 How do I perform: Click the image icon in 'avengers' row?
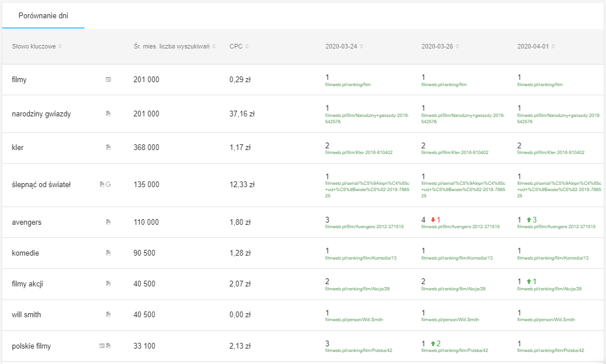click(108, 222)
